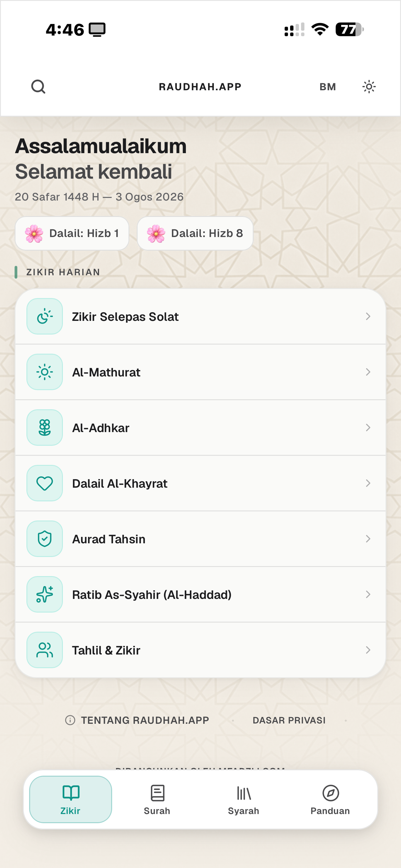
Task: Tap the flower icon beside Al-Adhkar
Action: 45,428
